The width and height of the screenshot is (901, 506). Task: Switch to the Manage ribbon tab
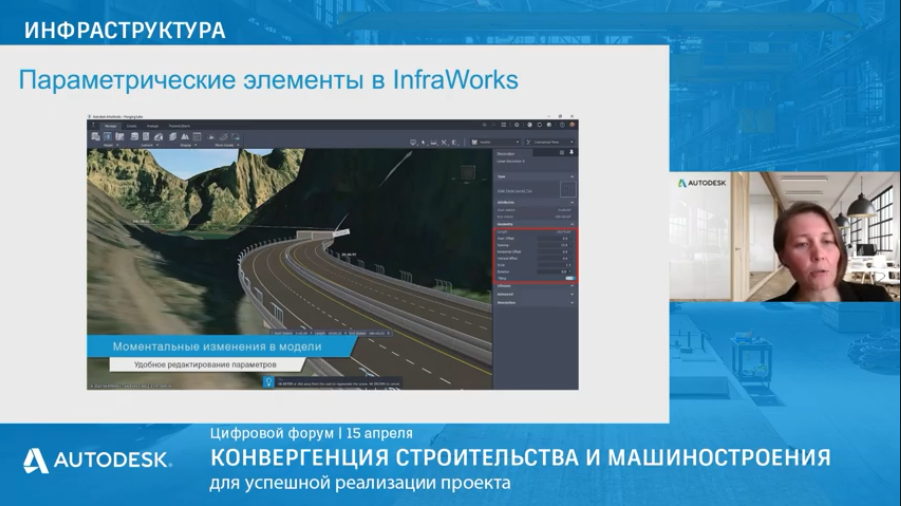point(110,126)
